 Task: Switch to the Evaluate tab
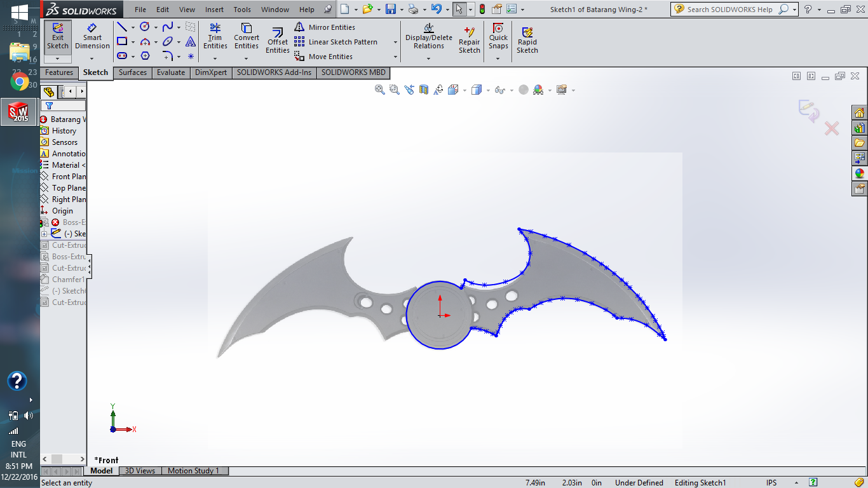point(171,72)
